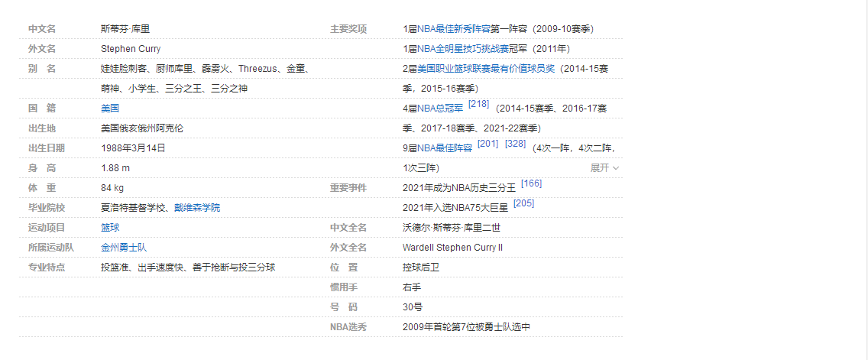Select the Chinese full name 沃德尔·斯蒂芬·库里二世

[x=451, y=228]
